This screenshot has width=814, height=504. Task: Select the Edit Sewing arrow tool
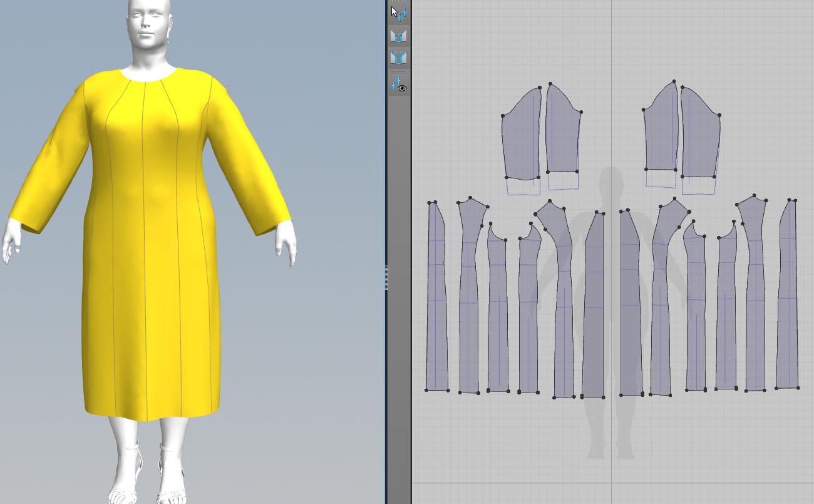click(x=398, y=13)
